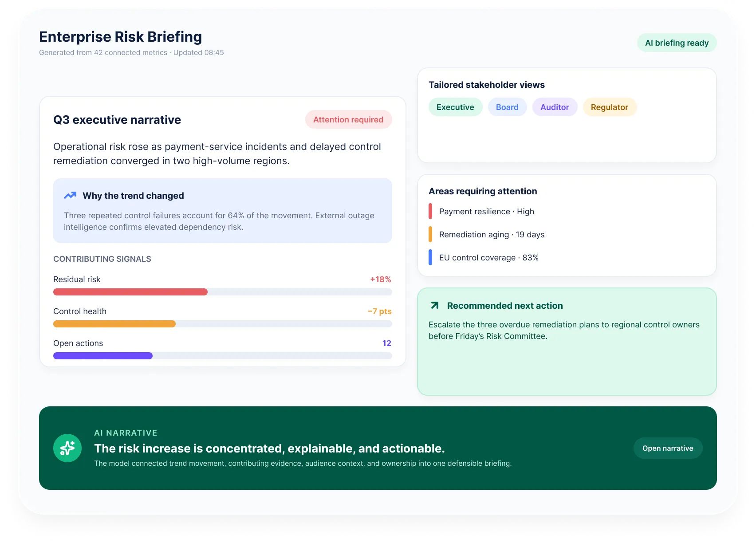Click the Attention required badge

pos(348,119)
